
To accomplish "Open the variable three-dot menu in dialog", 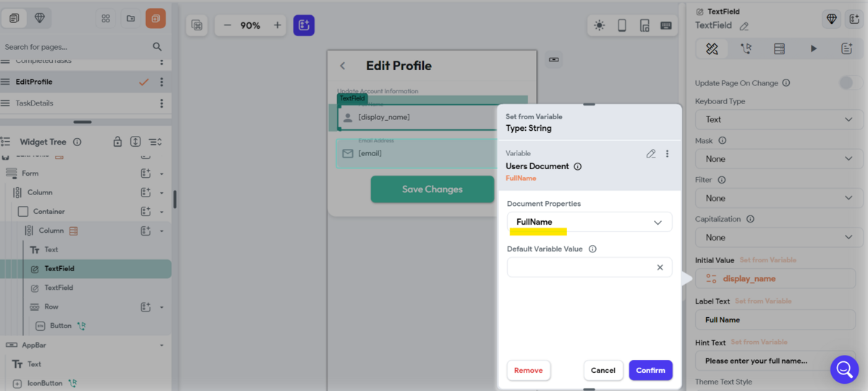I will tap(667, 153).
